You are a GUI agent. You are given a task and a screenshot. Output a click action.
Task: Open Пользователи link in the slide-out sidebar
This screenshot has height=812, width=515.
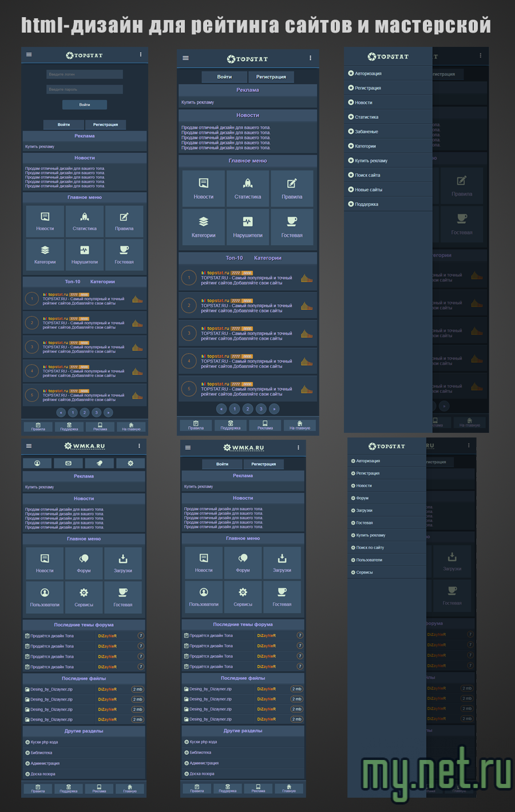point(369,560)
